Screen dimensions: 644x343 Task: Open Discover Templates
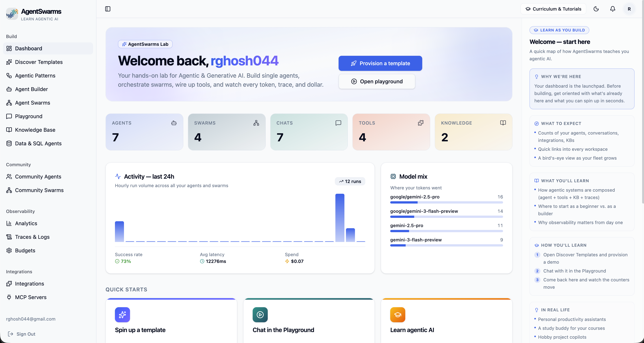39,62
